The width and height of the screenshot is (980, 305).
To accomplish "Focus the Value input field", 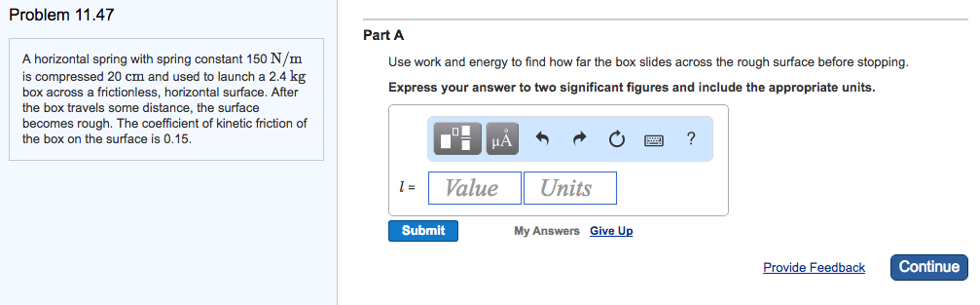I will point(474,188).
